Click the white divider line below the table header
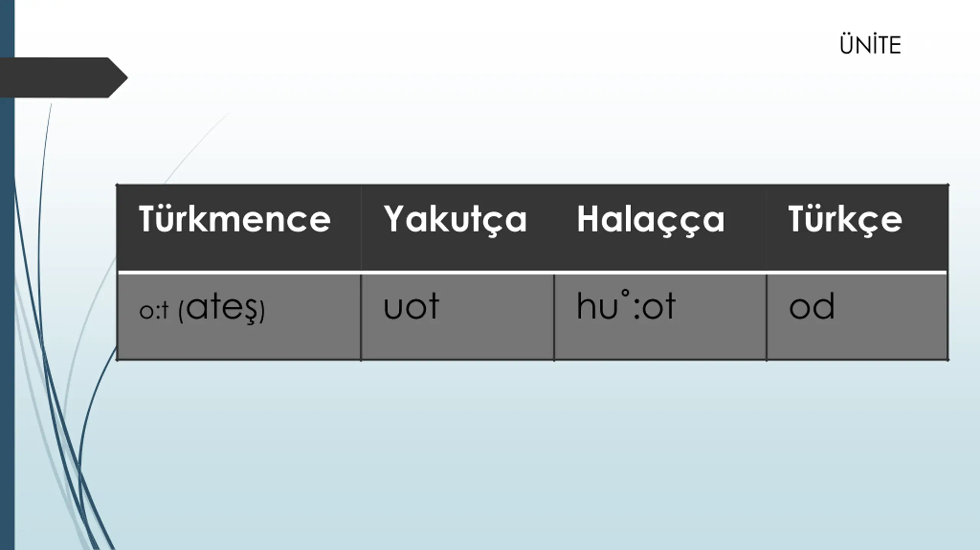Viewport: 980px width, 550px height. point(532,272)
